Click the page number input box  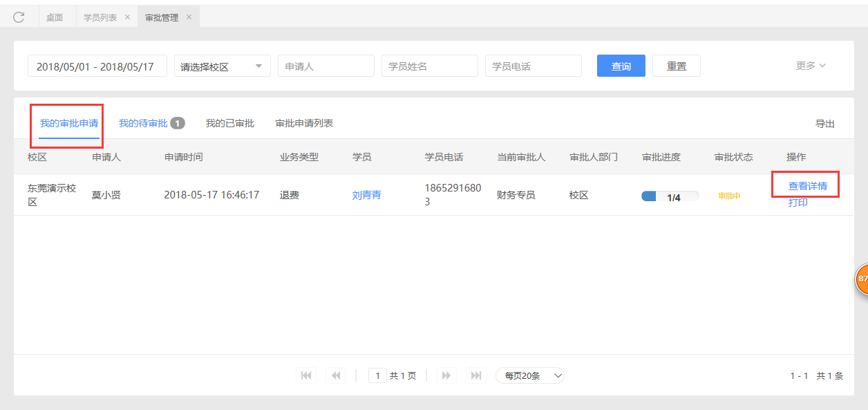(377, 375)
